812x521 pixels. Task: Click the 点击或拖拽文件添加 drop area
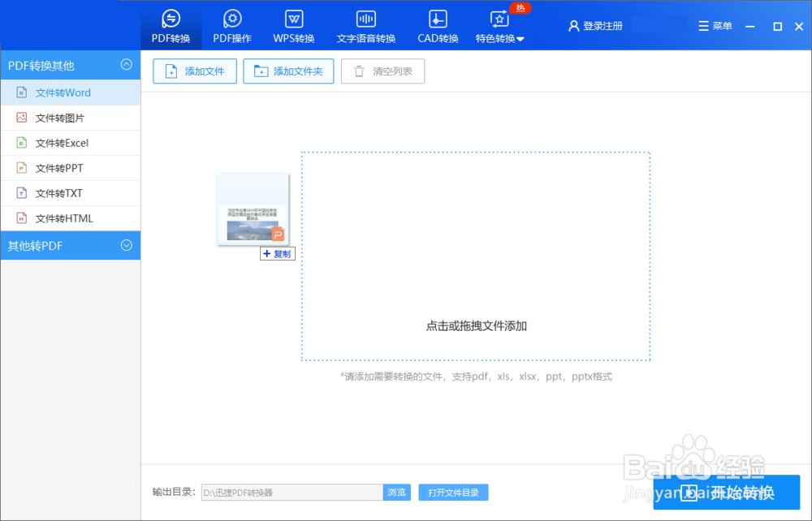(x=476, y=256)
